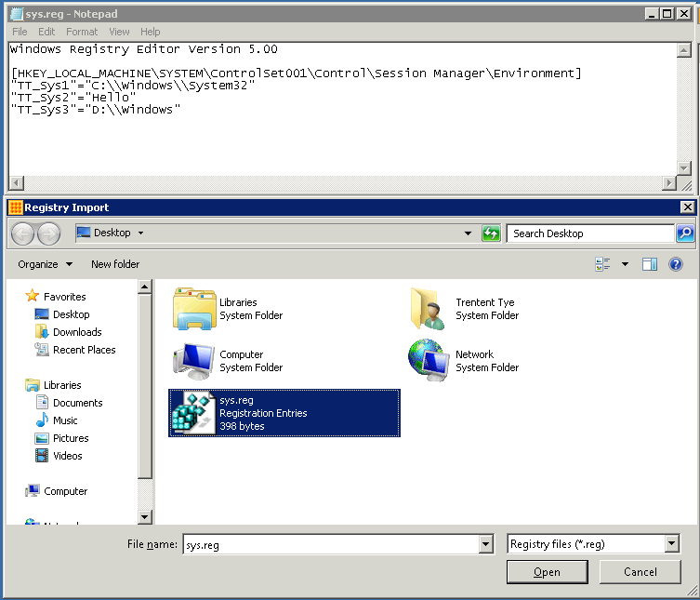Image resolution: width=700 pixels, height=600 pixels.
Task: Click the back navigation arrow
Action: click(x=23, y=233)
